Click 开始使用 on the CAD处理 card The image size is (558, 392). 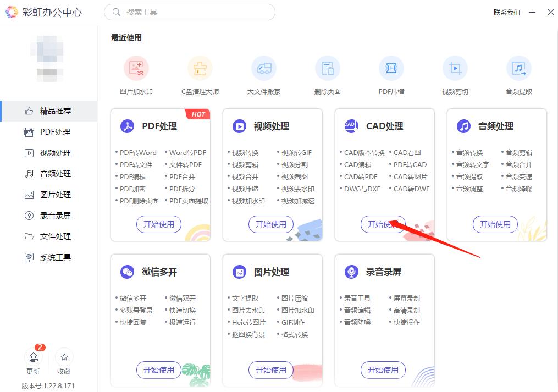point(383,224)
